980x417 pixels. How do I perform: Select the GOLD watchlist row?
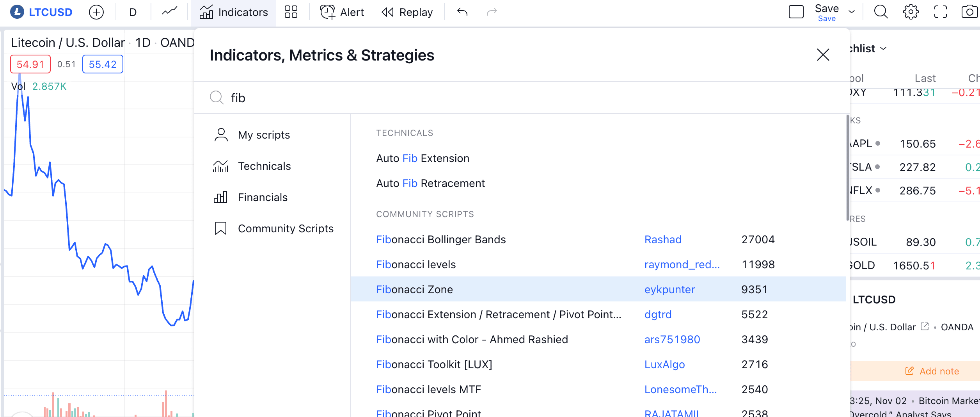[915, 266]
